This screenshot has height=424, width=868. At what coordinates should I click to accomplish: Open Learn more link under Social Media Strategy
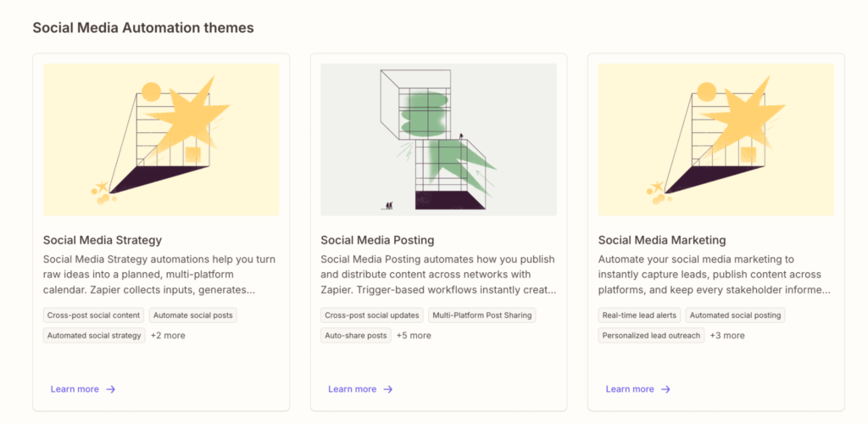[x=75, y=389]
